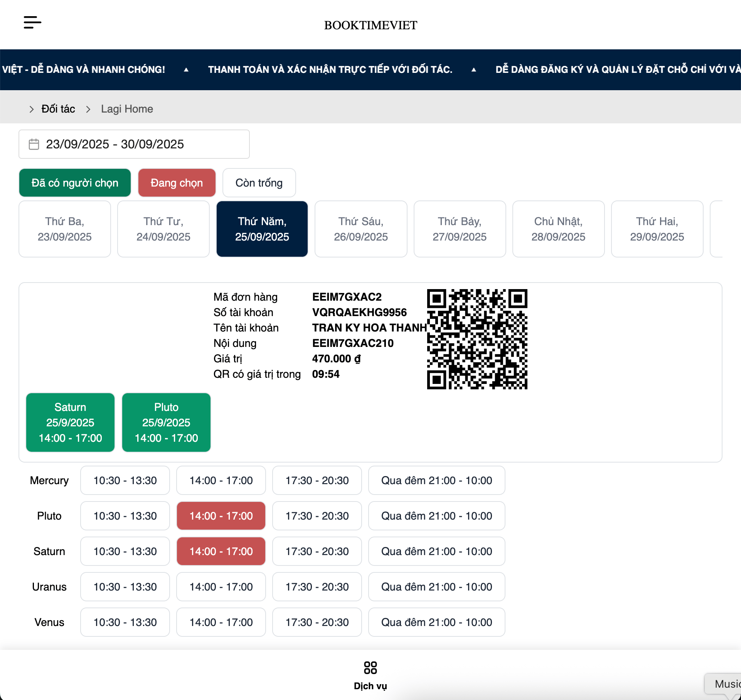
Task: Click chevron before Đối tác breadcrumb
Action: [x=32, y=109]
